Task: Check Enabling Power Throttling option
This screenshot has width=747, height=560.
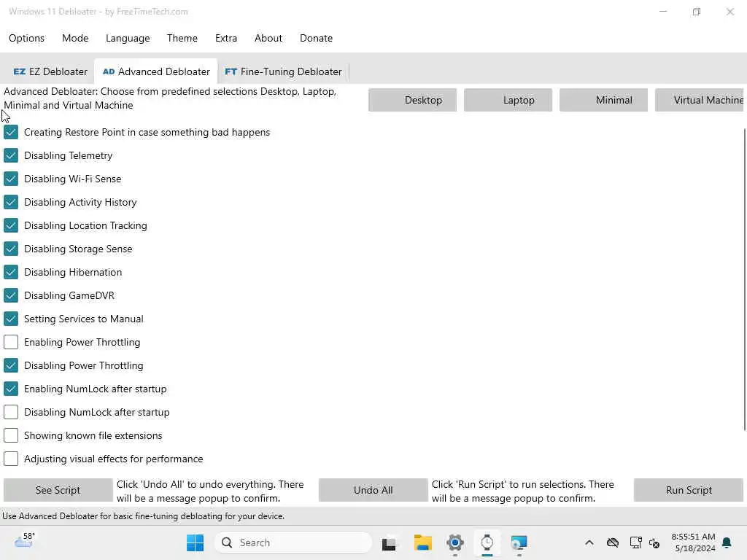Action: coord(10,342)
